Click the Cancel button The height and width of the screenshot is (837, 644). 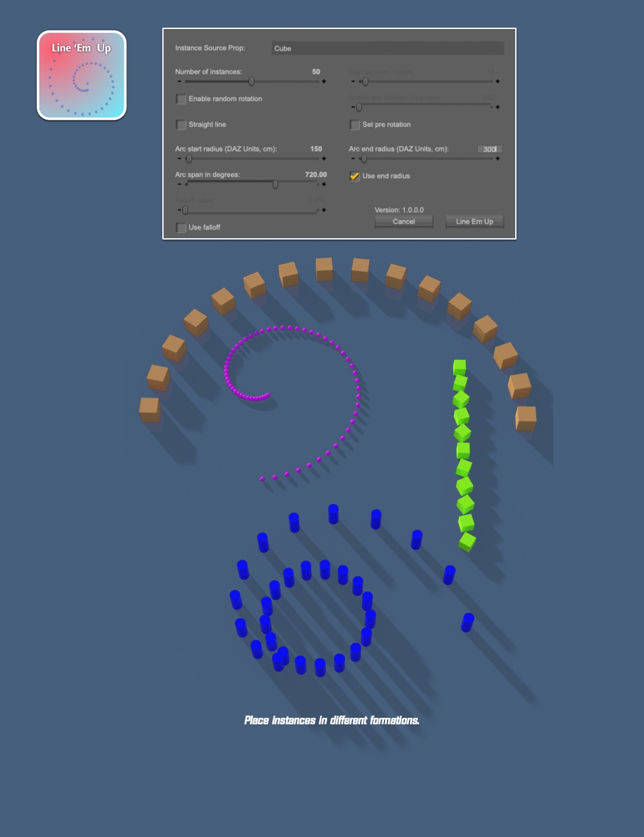click(404, 221)
